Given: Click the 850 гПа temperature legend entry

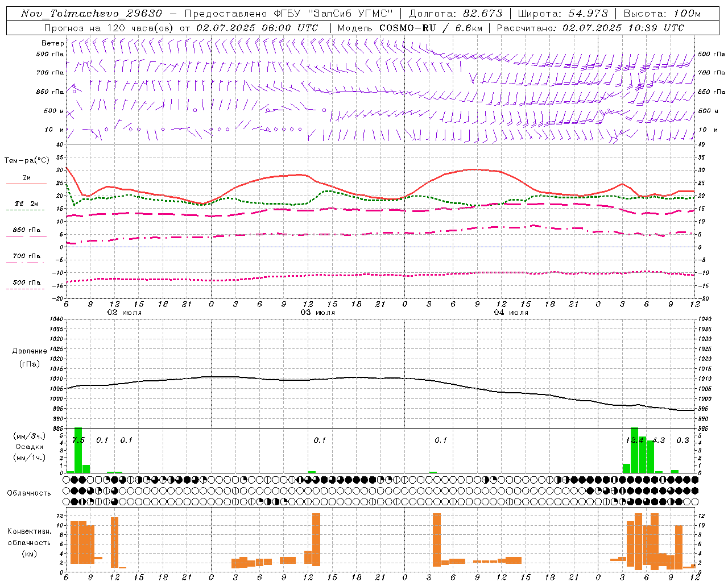Looking at the screenshot, I should coord(27,230).
